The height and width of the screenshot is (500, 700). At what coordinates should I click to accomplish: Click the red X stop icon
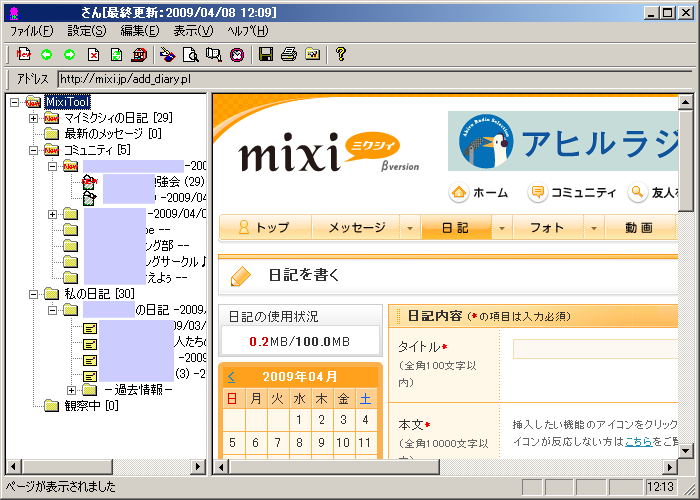93,54
